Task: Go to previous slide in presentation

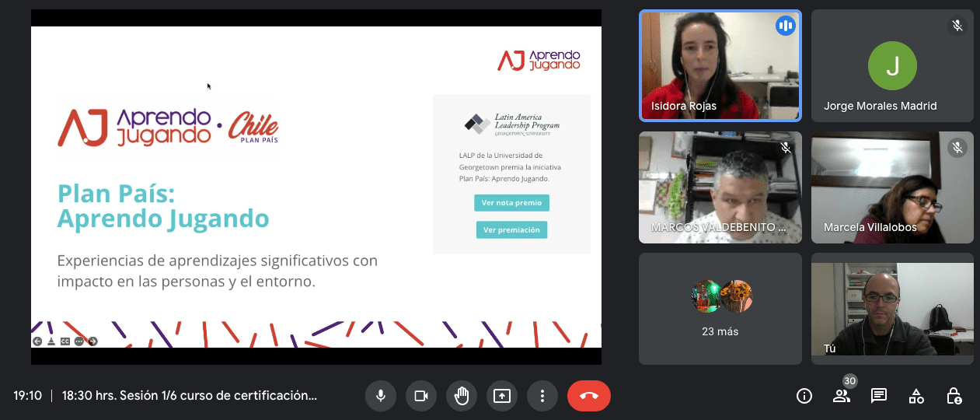Action: pos(37,341)
